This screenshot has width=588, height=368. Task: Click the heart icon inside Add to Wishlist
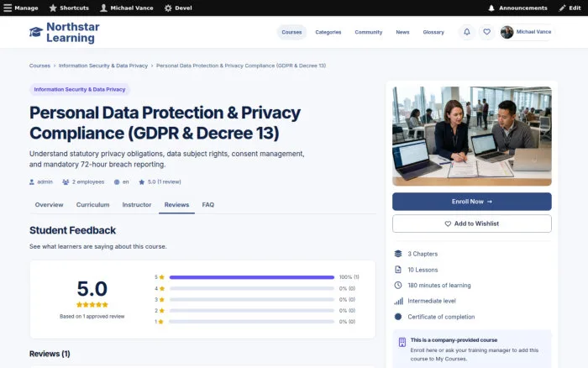point(448,224)
